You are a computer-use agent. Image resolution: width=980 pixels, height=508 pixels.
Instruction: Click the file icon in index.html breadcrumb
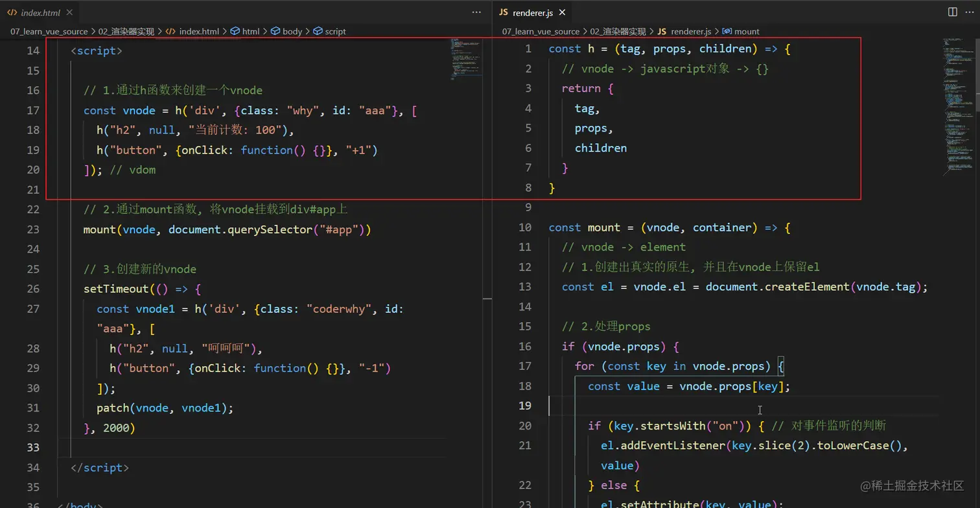[171, 31]
